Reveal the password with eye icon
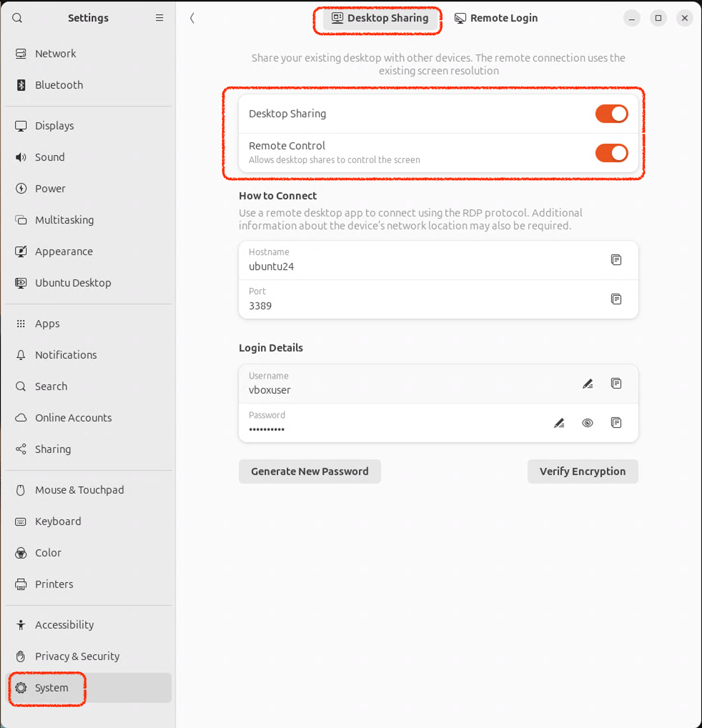This screenshot has height=728, width=702. 587,423
